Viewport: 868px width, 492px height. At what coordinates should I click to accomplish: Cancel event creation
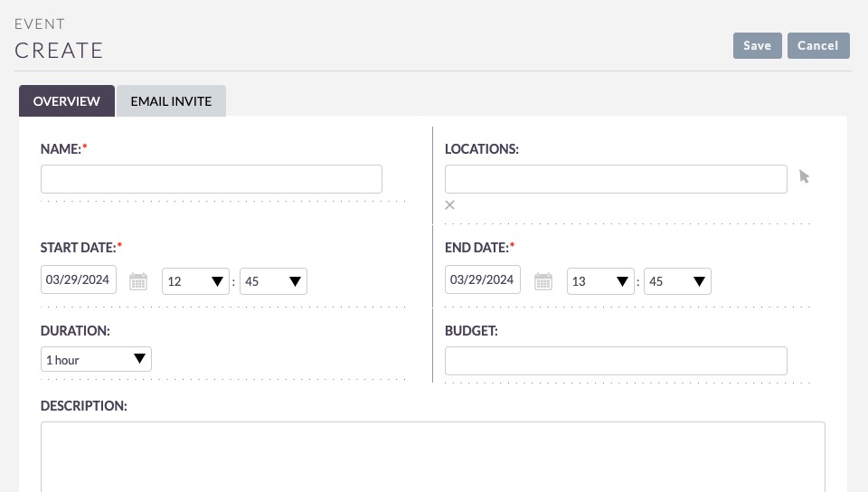tap(818, 45)
